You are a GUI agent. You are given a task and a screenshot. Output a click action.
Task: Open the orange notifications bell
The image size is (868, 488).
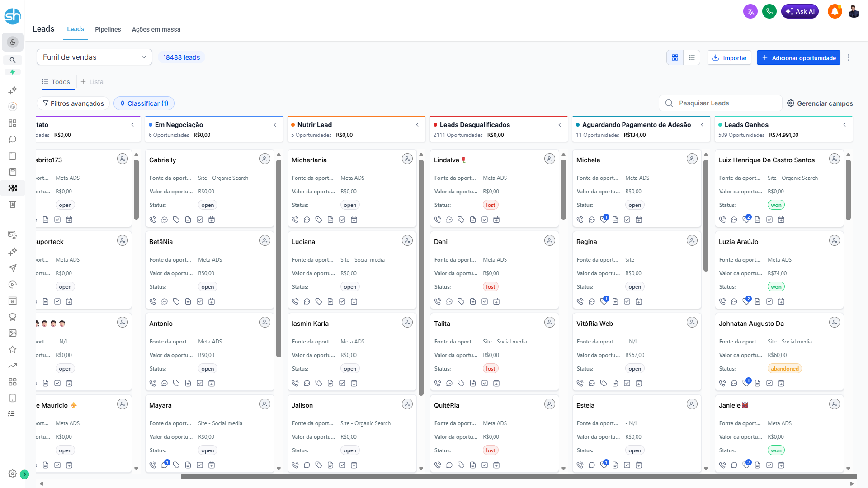point(835,12)
